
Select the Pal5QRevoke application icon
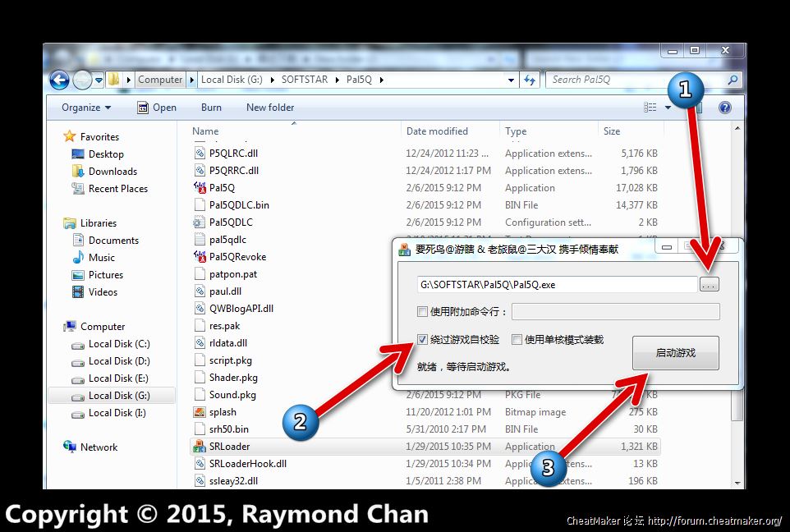(200, 257)
